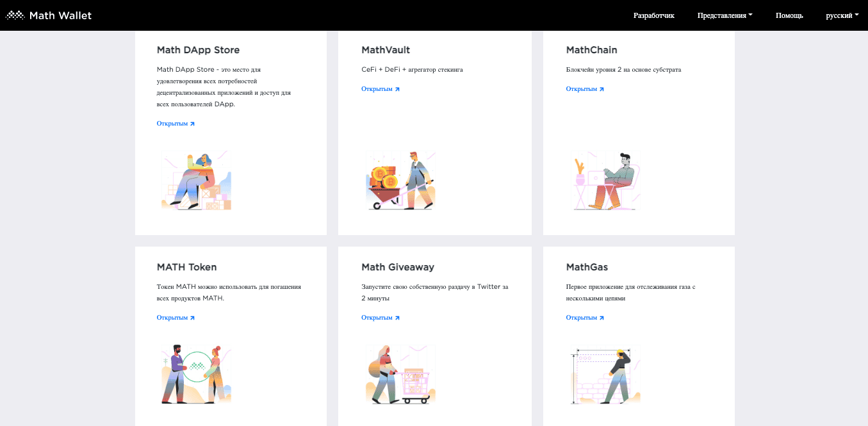Select the MathGas card title

click(x=587, y=267)
